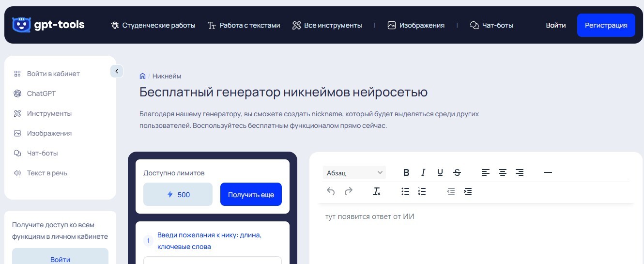Align text right in editor
Viewport: 644px width, 264px height.
coord(520,172)
